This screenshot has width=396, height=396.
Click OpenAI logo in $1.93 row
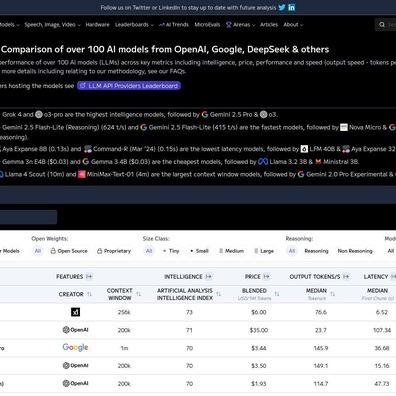(x=75, y=383)
